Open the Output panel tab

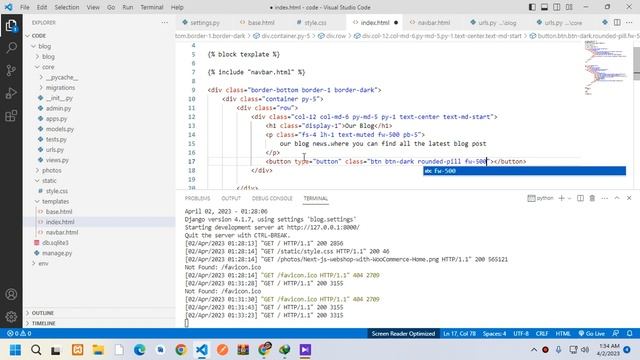point(231,198)
